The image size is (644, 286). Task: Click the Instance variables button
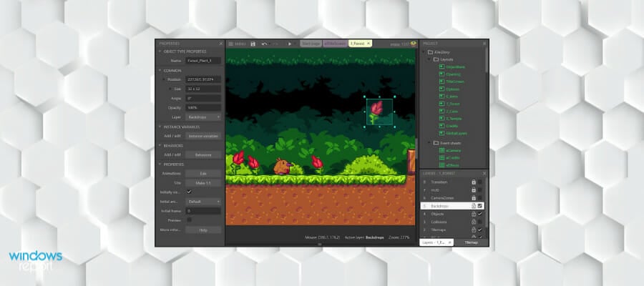[203, 136]
